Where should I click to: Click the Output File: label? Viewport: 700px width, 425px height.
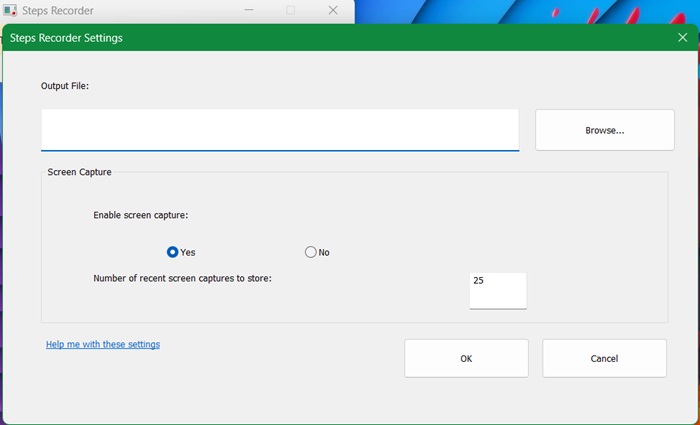65,86
